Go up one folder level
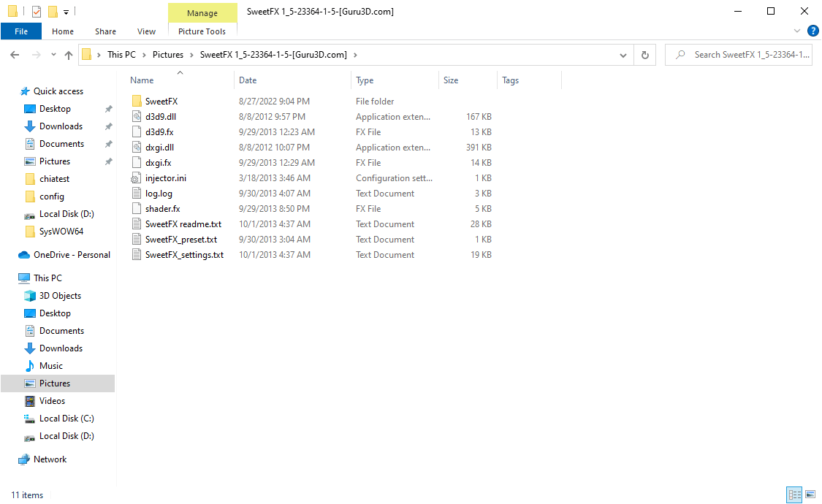 pos(69,55)
